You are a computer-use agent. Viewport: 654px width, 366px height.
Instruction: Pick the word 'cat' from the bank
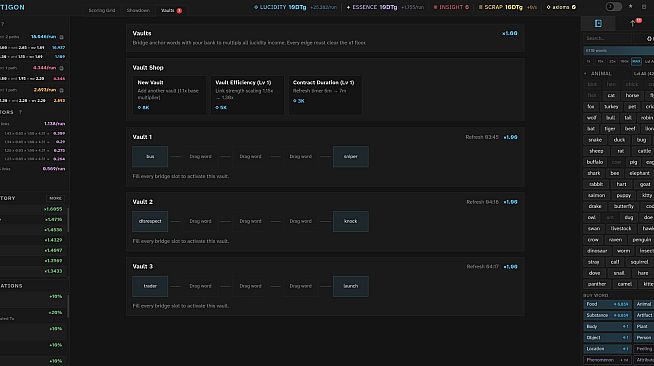point(611,95)
